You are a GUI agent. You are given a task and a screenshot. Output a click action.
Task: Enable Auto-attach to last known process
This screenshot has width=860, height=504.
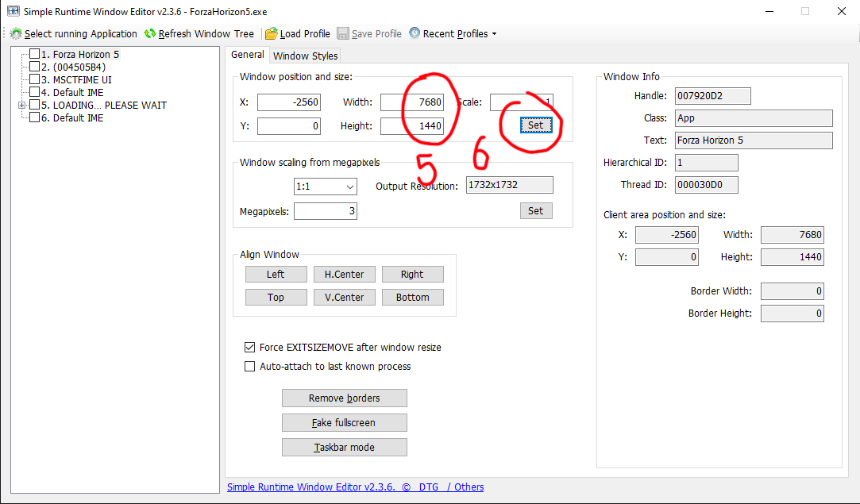(249, 367)
